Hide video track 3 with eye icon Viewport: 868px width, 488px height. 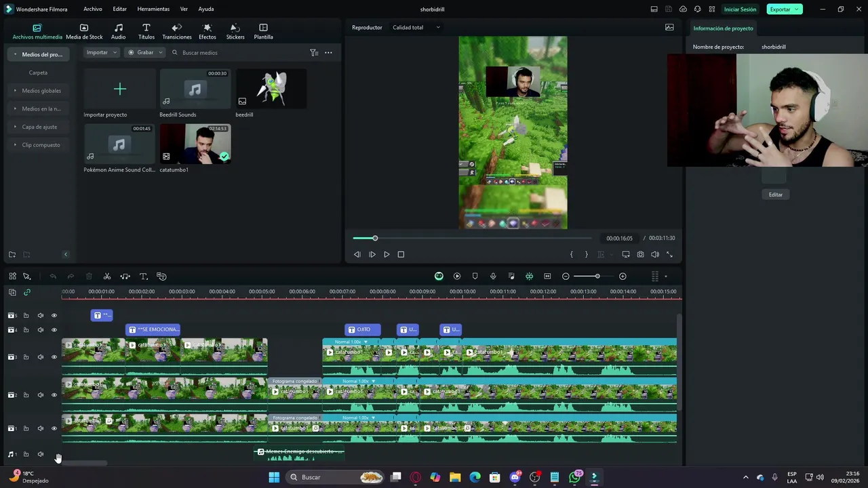pyautogui.click(x=54, y=357)
